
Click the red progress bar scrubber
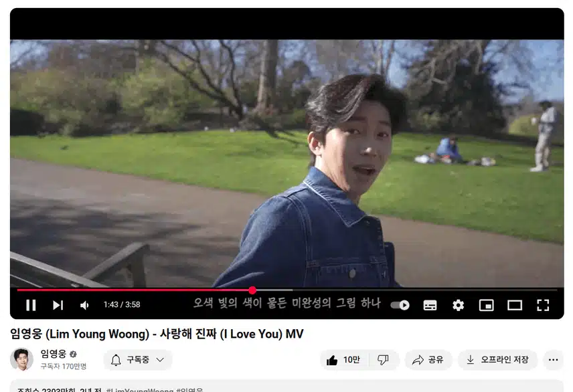click(x=252, y=290)
